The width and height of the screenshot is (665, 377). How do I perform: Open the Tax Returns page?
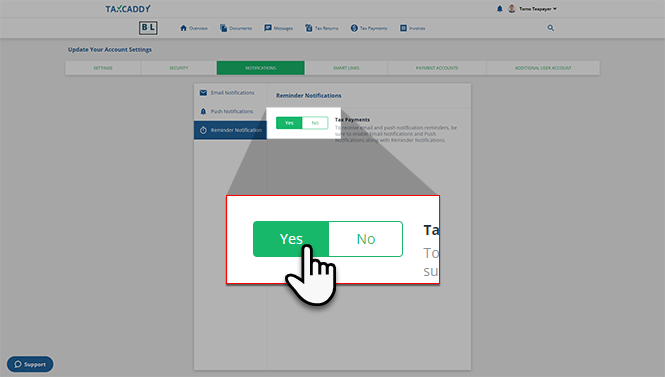321,28
